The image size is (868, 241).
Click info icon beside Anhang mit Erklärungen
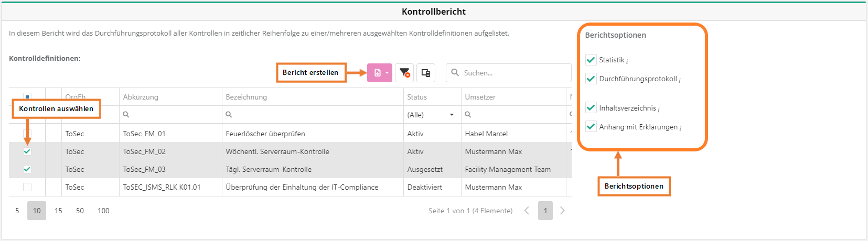click(680, 128)
